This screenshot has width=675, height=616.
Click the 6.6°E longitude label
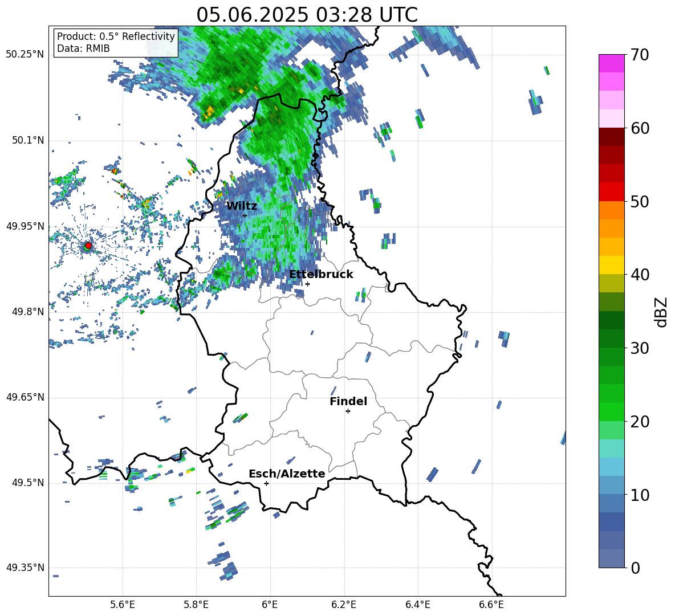click(x=491, y=605)
